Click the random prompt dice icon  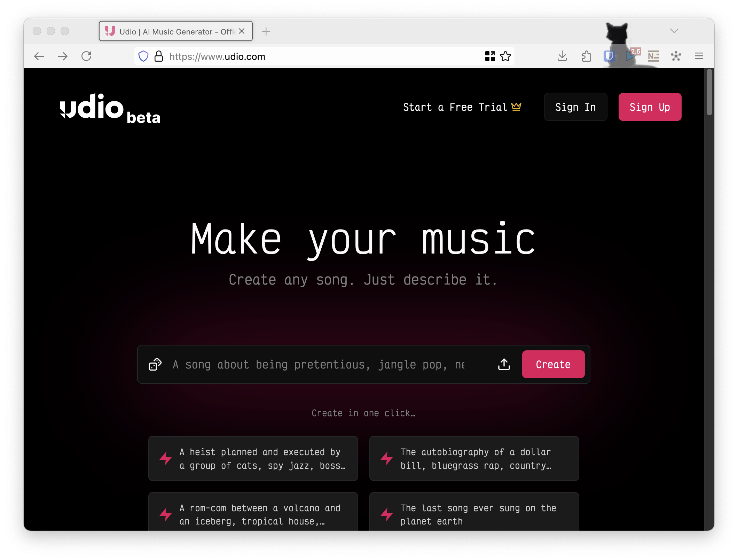click(x=155, y=364)
